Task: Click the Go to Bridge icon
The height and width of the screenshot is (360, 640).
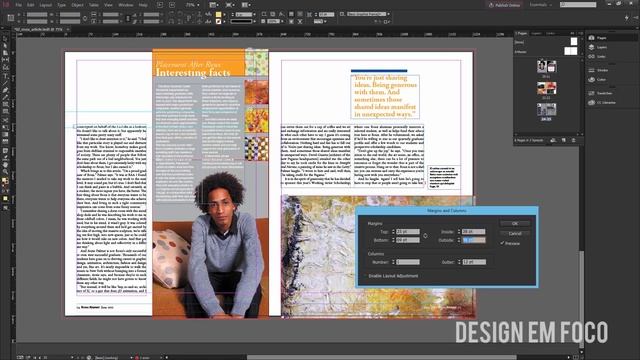Action: point(160,5)
